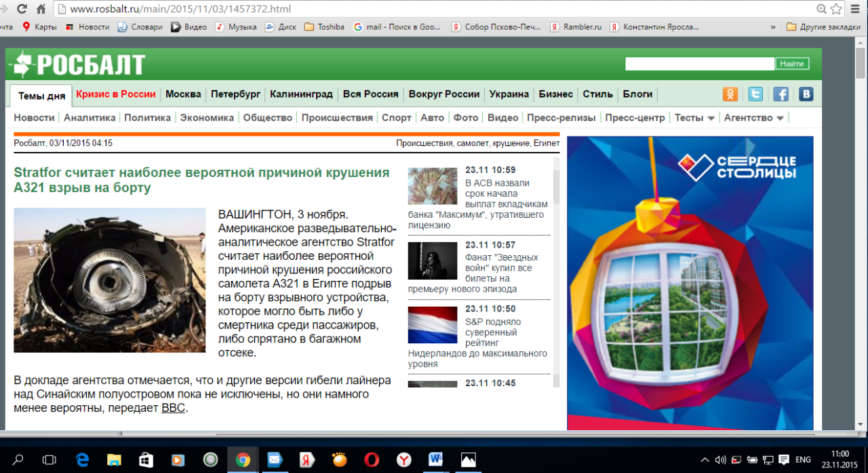Viewport: 868px width, 473px height.
Task: Reload the page with the browser refresh icon
Action: [x=22, y=9]
